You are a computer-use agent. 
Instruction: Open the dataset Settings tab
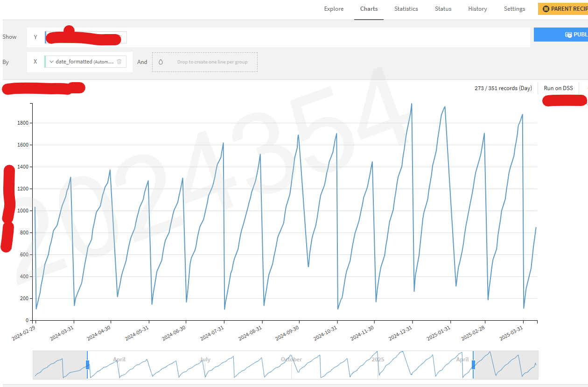coord(514,9)
